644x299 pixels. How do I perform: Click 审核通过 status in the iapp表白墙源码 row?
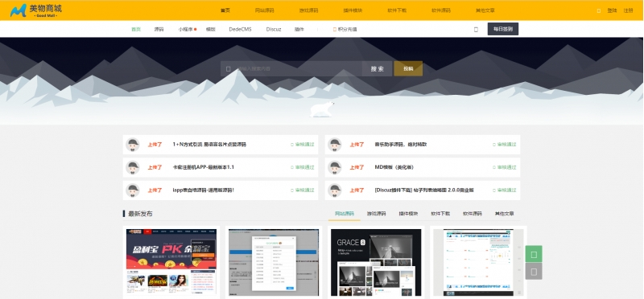[x=303, y=190]
